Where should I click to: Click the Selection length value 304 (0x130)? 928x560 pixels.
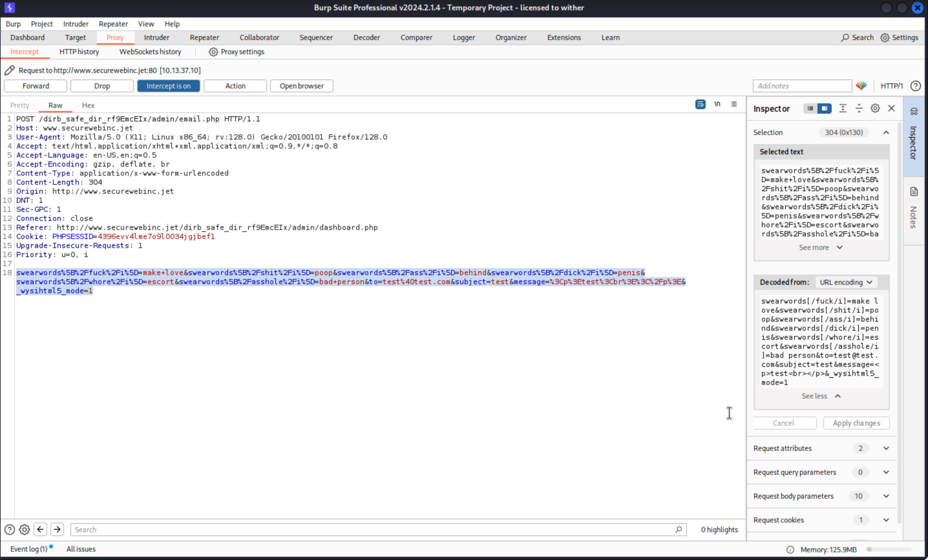(844, 132)
